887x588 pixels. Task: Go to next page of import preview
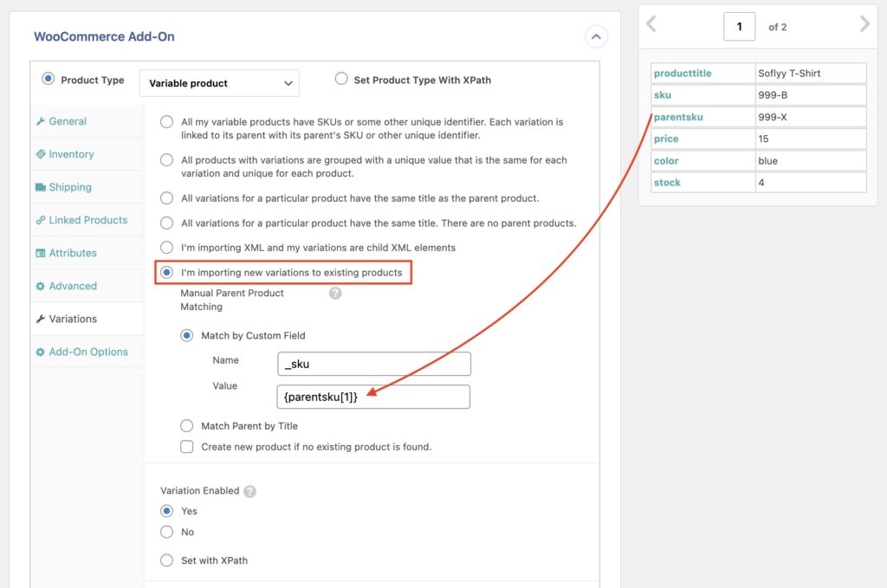click(864, 25)
